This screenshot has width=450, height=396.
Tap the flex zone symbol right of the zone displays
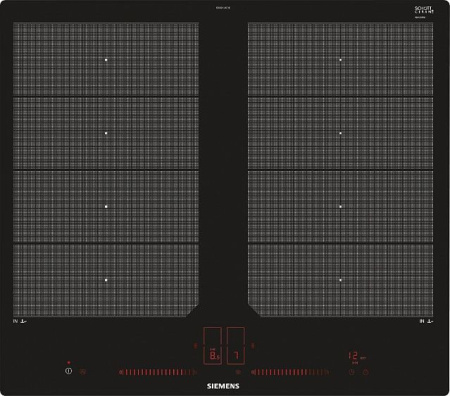point(253,346)
